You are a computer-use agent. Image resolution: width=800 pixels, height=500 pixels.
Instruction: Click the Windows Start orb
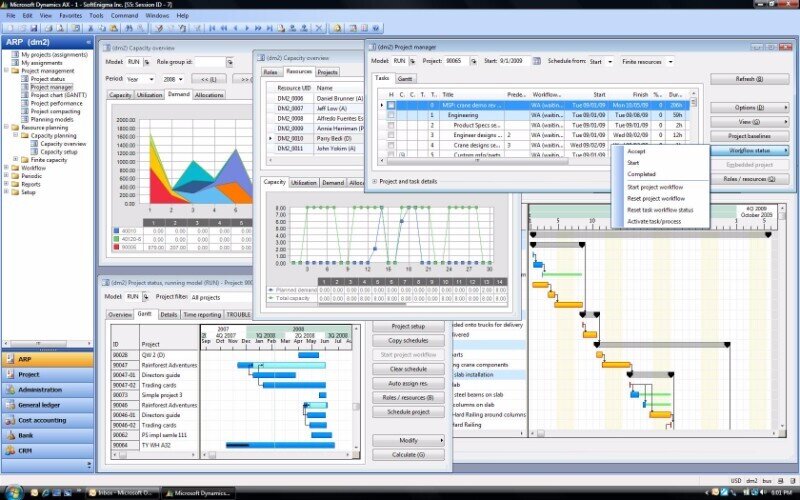coord(12,492)
